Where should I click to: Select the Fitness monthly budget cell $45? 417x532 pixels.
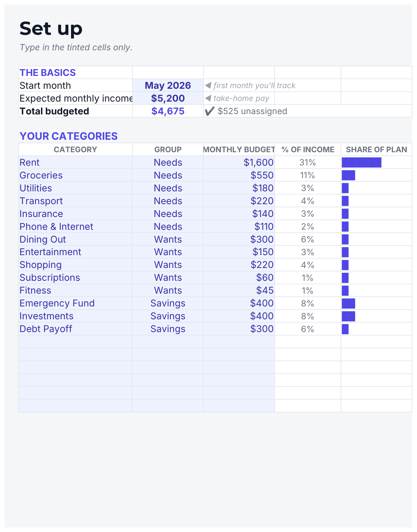[x=239, y=290]
